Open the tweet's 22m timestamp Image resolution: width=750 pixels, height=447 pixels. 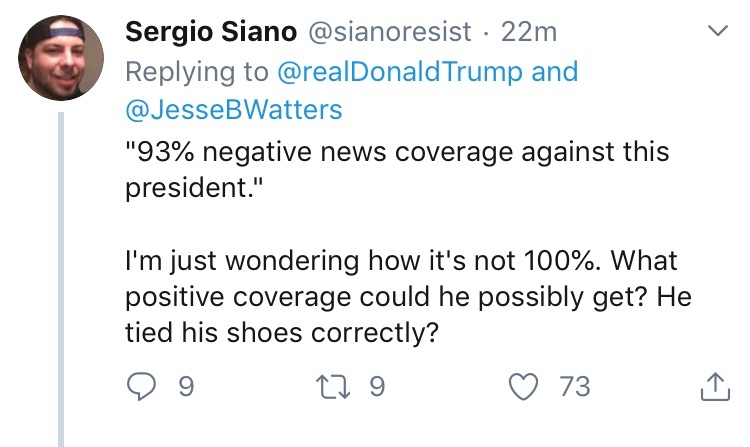click(528, 33)
